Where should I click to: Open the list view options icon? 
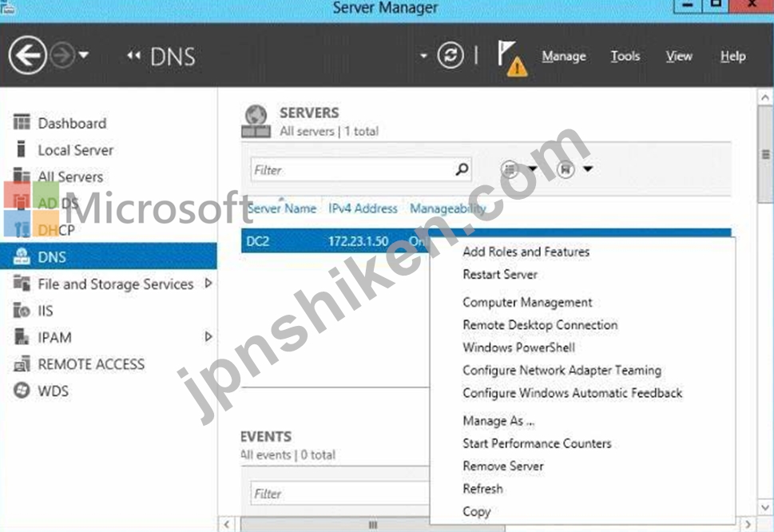pyautogui.click(x=510, y=170)
